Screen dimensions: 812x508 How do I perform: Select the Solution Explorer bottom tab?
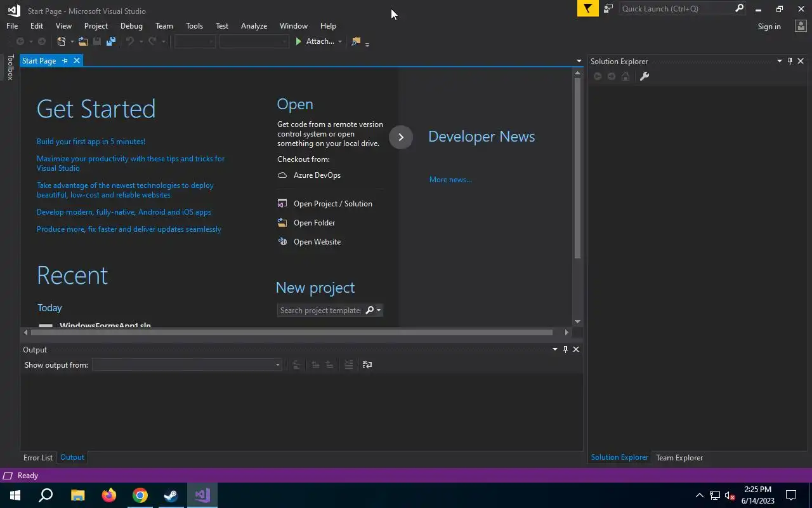click(619, 457)
